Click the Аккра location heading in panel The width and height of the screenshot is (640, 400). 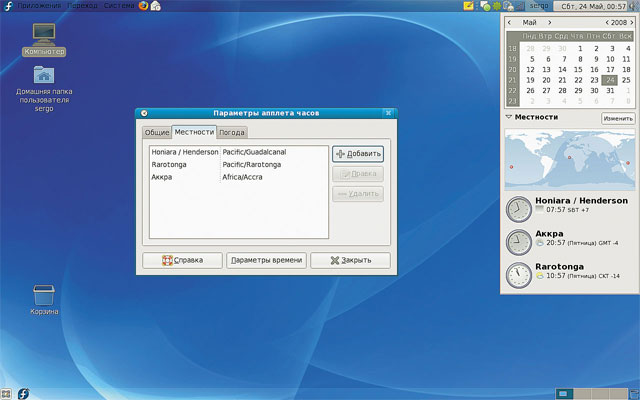549,233
